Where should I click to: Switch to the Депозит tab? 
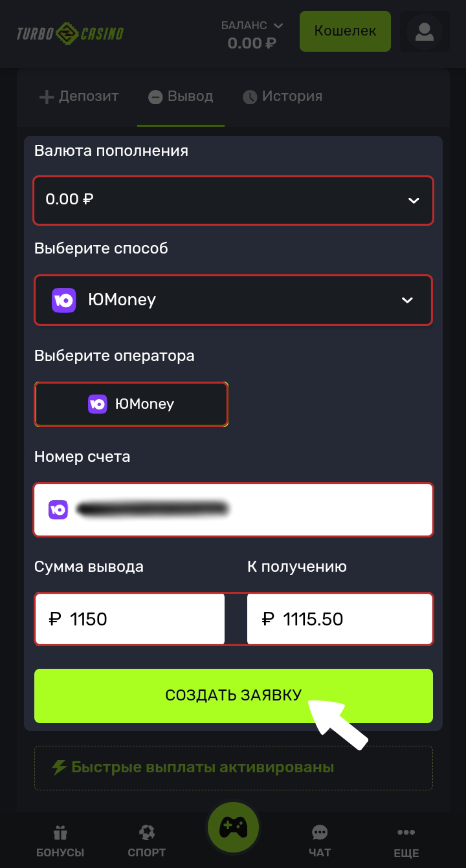point(79,97)
